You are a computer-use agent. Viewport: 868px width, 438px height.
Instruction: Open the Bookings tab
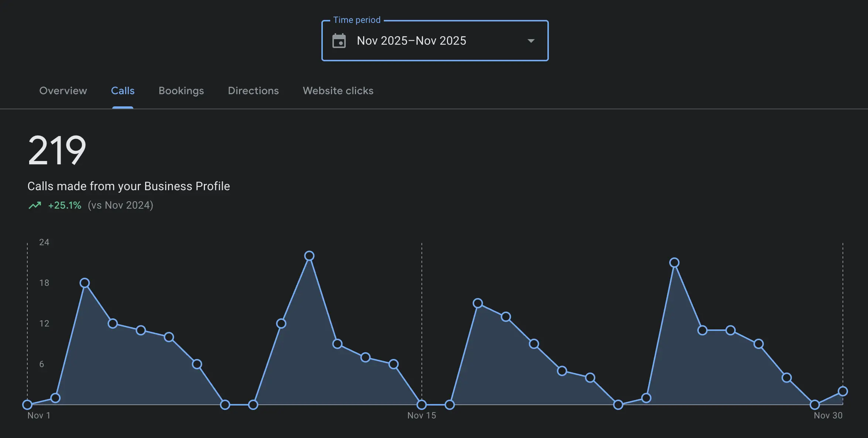coord(181,91)
